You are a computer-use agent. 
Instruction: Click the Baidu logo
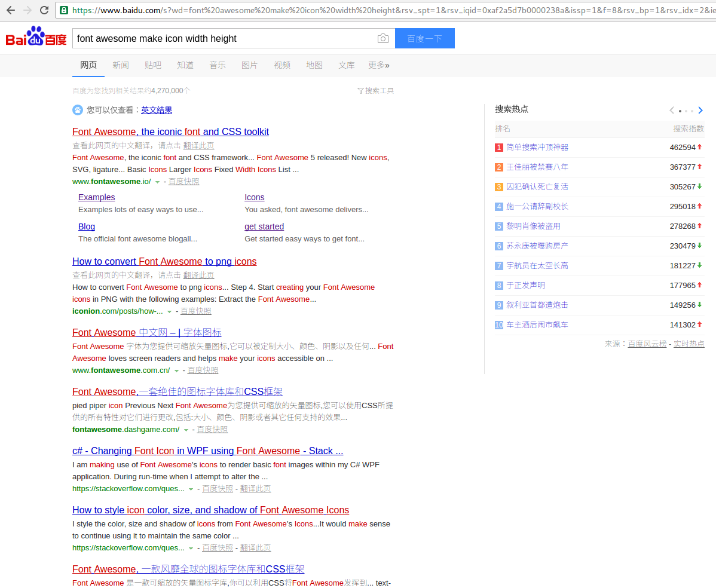[35, 36]
